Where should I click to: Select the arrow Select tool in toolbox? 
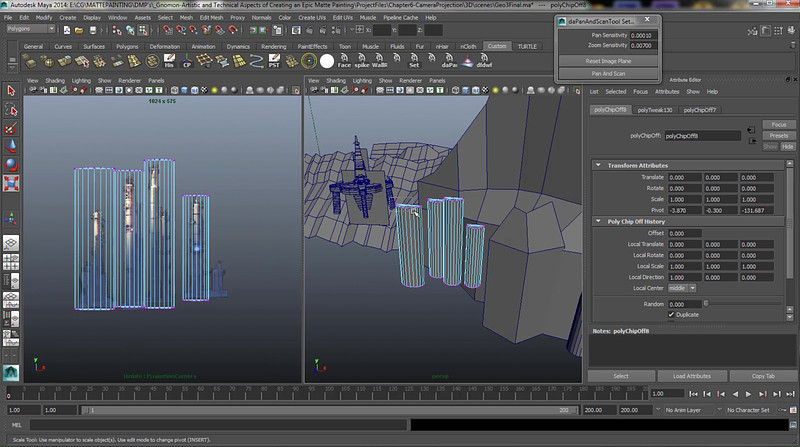point(11,91)
